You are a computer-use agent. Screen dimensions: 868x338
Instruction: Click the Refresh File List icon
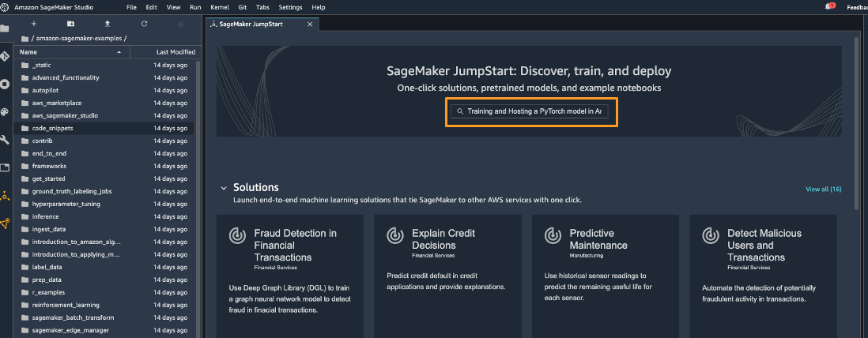pyautogui.click(x=144, y=24)
